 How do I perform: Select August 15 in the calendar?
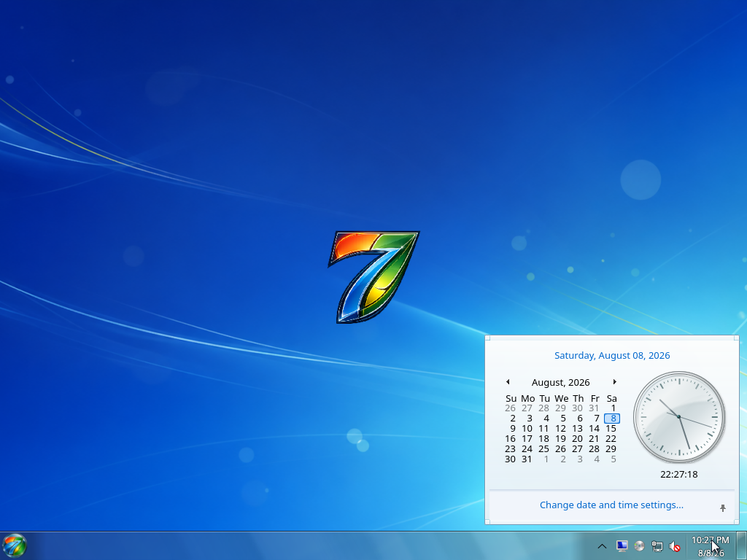click(x=611, y=429)
